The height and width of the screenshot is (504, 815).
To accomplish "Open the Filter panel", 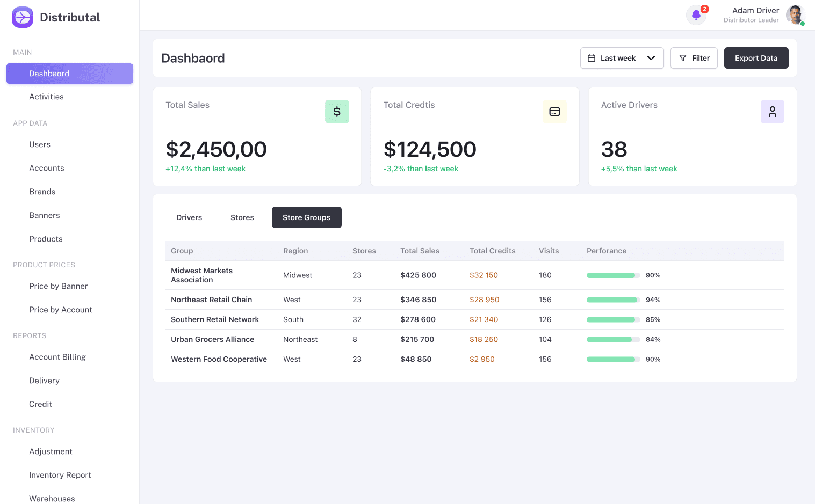I will 694,57.
